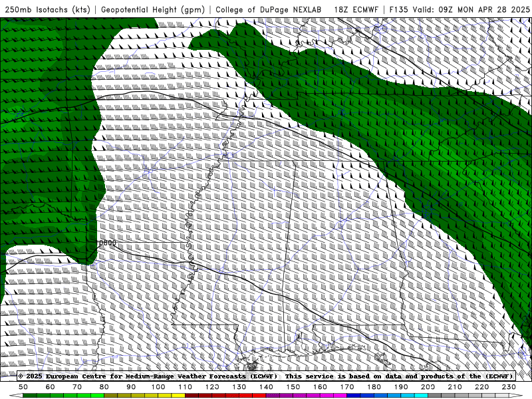
Task: Click the '160' value on the color scale
Action: (320, 387)
